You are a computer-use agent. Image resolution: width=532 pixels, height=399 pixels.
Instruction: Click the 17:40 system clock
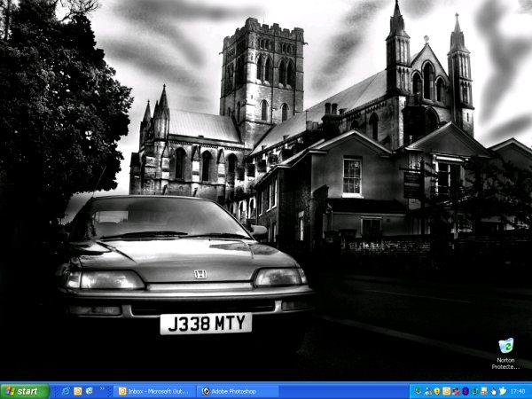point(518,391)
